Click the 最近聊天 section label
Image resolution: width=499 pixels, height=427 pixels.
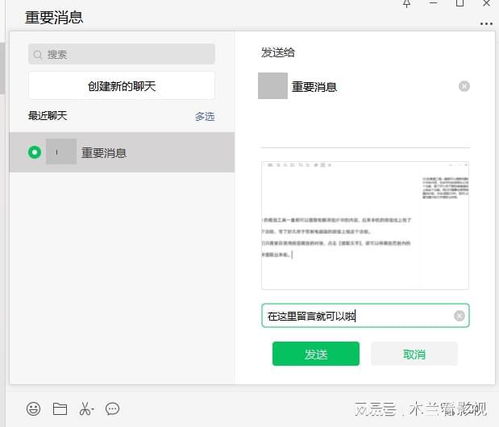point(48,116)
